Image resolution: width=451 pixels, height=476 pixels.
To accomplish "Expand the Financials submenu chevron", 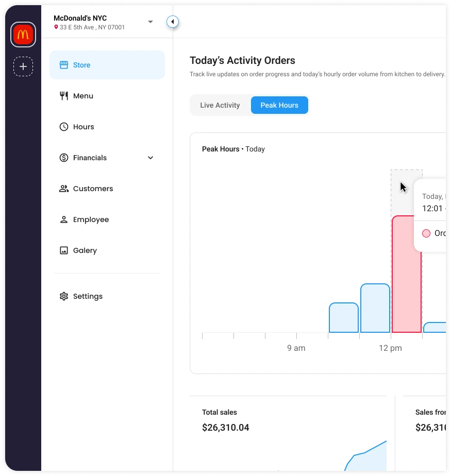I will (x=150, y=158).
